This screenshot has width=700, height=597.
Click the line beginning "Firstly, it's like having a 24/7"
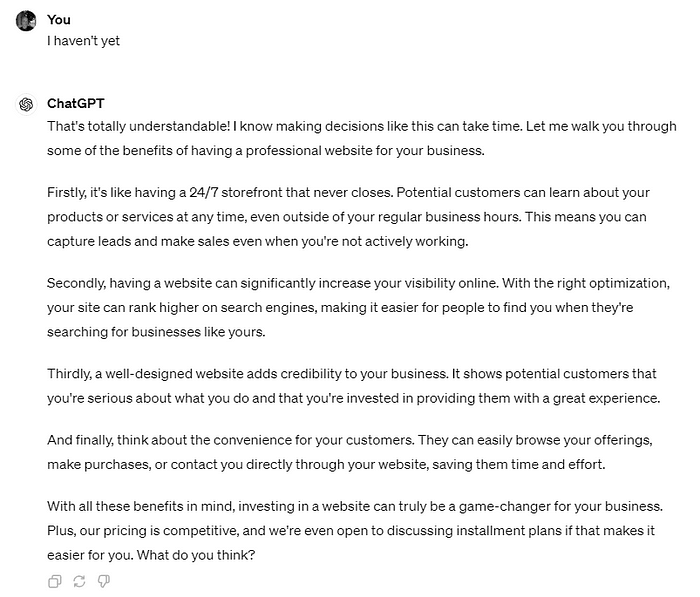pyautogui.click(x=348, y=192)
